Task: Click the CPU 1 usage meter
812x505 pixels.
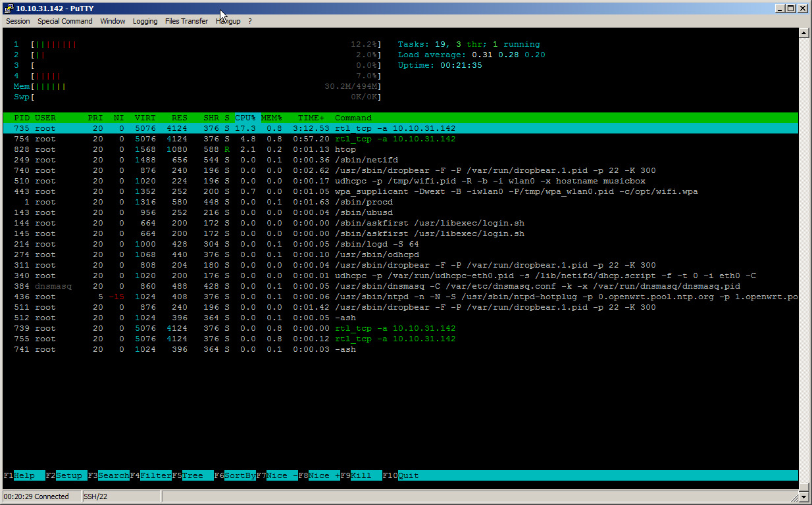Action: click(197, 44)
